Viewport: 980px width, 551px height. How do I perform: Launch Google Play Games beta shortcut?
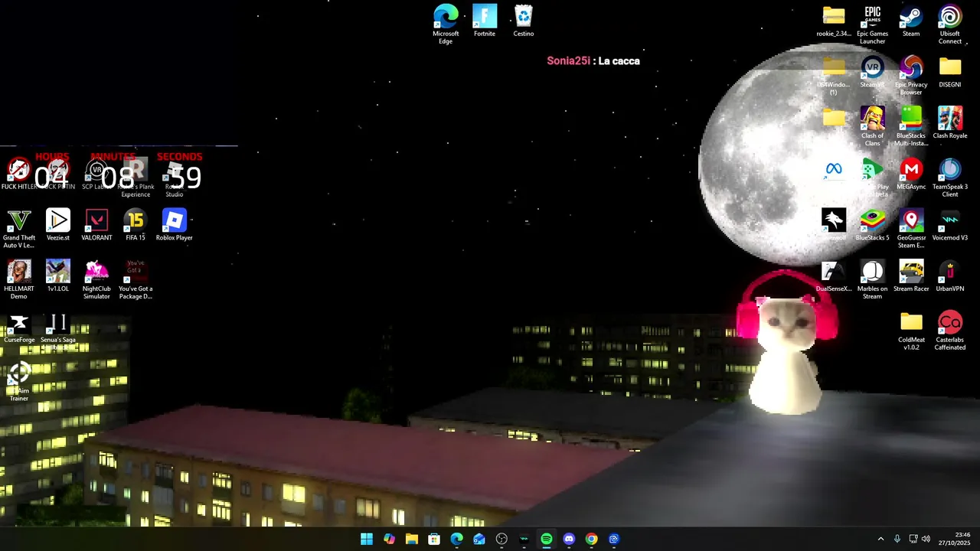point(872,178)
